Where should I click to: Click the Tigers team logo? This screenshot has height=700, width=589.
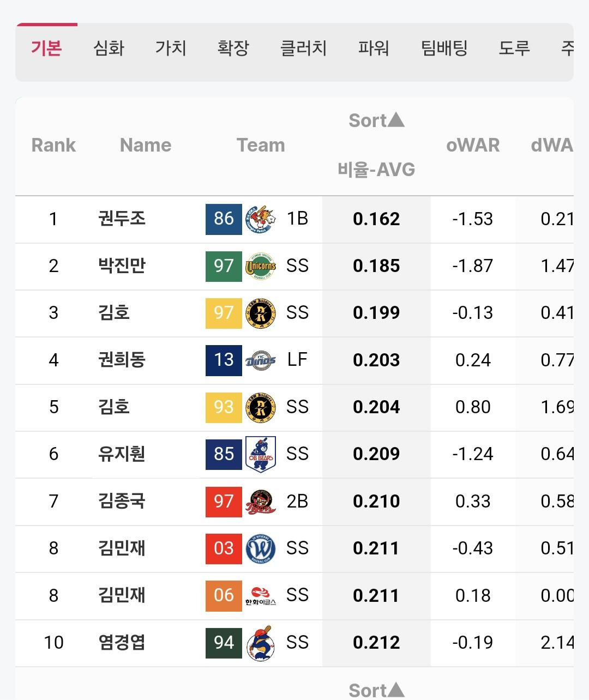[x=261, y=502]
